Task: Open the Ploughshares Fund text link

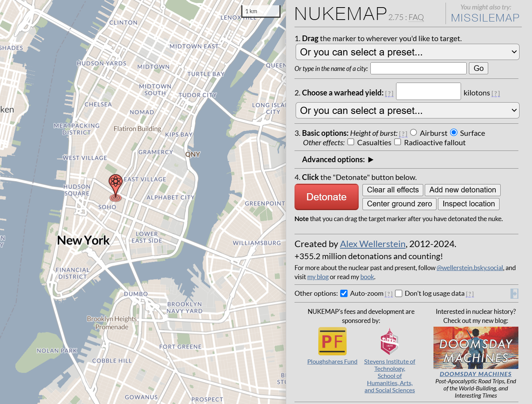Action: (x=332, y=362)
